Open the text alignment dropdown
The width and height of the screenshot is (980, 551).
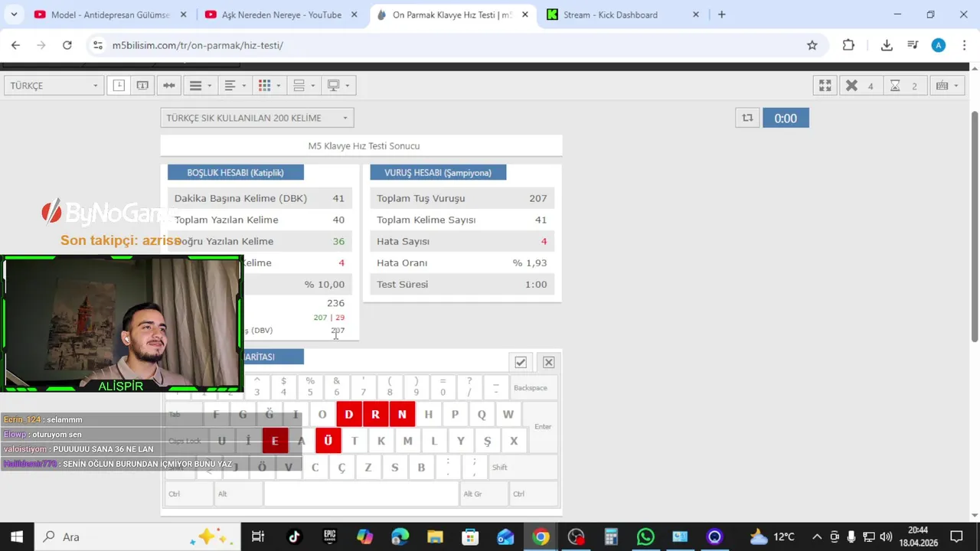pyautogui.click(x=235, y=86)
